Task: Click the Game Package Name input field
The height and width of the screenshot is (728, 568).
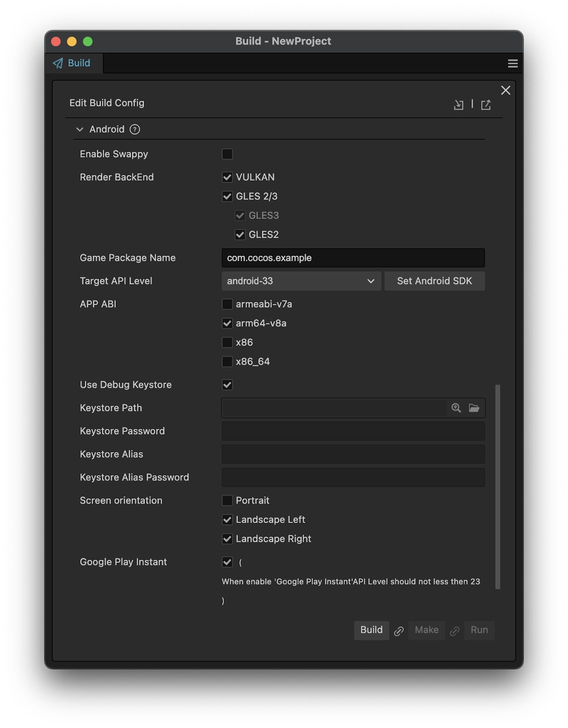Action: coord(353,258)
